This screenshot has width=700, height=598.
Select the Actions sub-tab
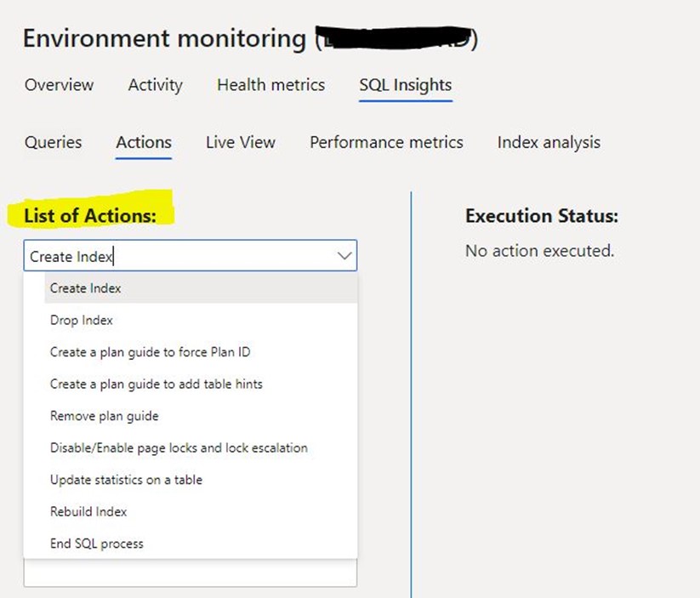[x=144, y=143]
